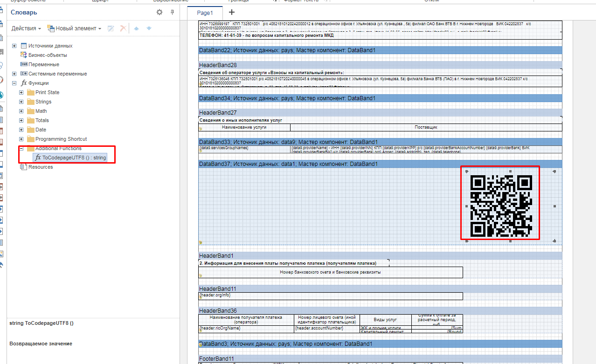Move the dictionary item up
596x364 pixels.
[x=136, y=28]
